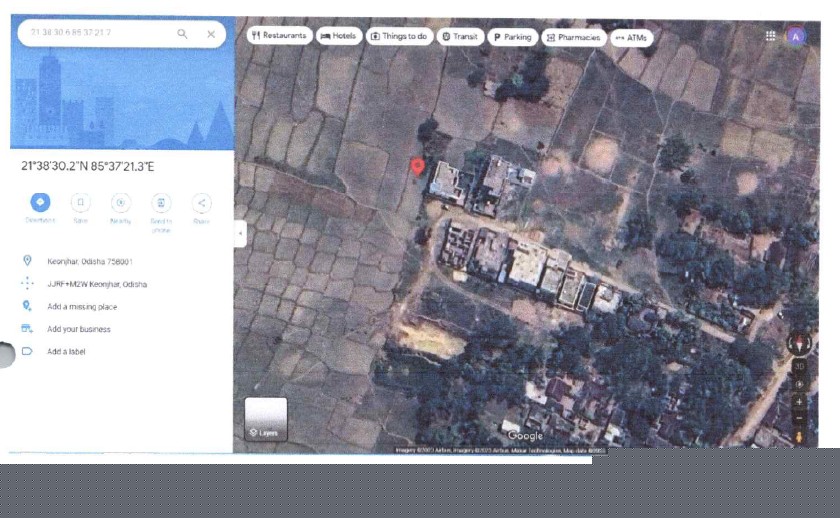Zoom in with the plus button
This screenshot has height=518, width=840.
pyautogui.click(x=799, y=401)
